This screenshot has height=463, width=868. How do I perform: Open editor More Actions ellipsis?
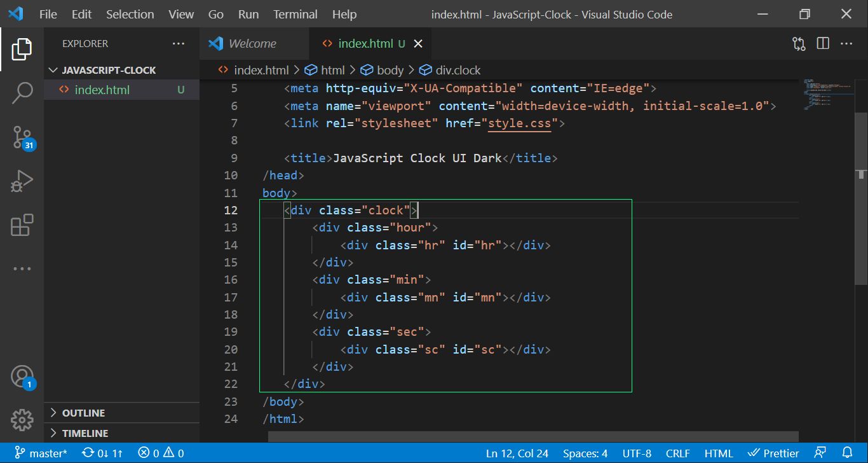846,43
